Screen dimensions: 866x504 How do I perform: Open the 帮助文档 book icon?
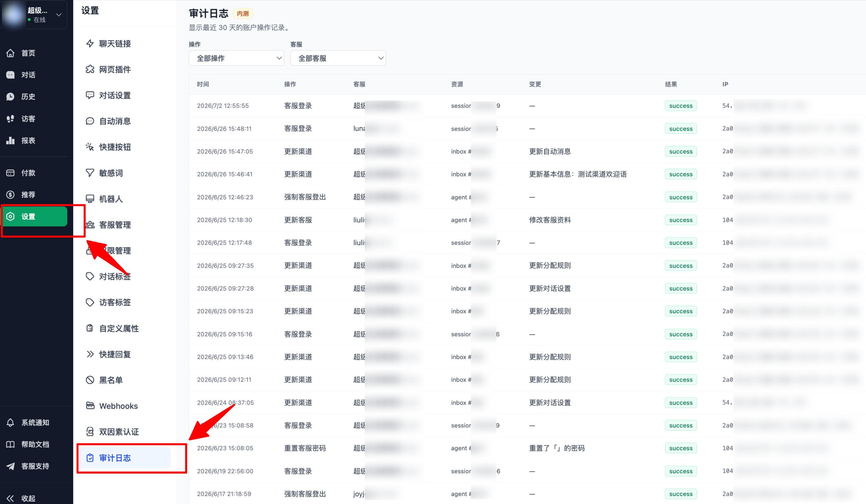point(10,444)
